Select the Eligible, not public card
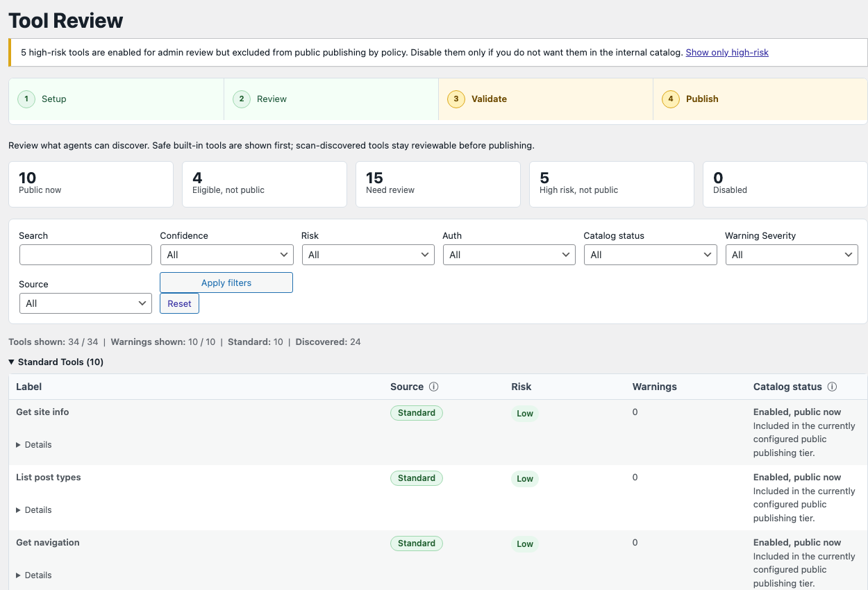This screenshot has width=868, height=590. pos(265,184)
